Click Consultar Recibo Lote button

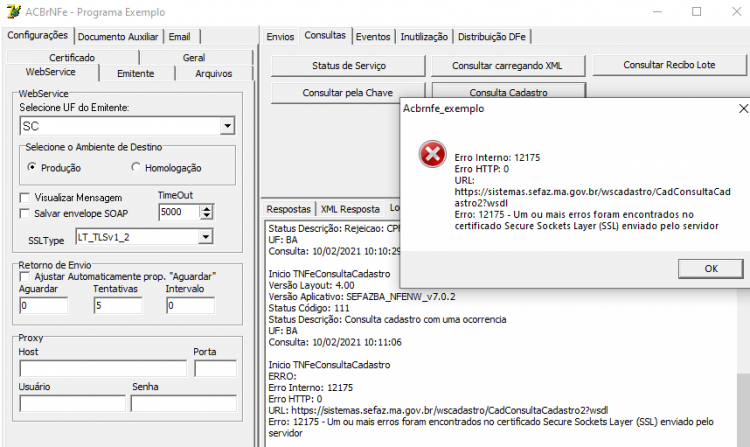669,65
